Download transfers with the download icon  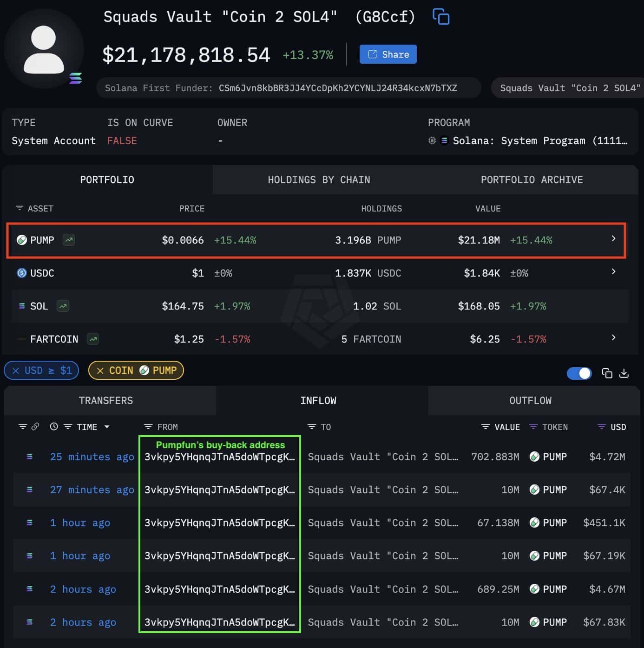pyautogui.click(x=624, y=373)
